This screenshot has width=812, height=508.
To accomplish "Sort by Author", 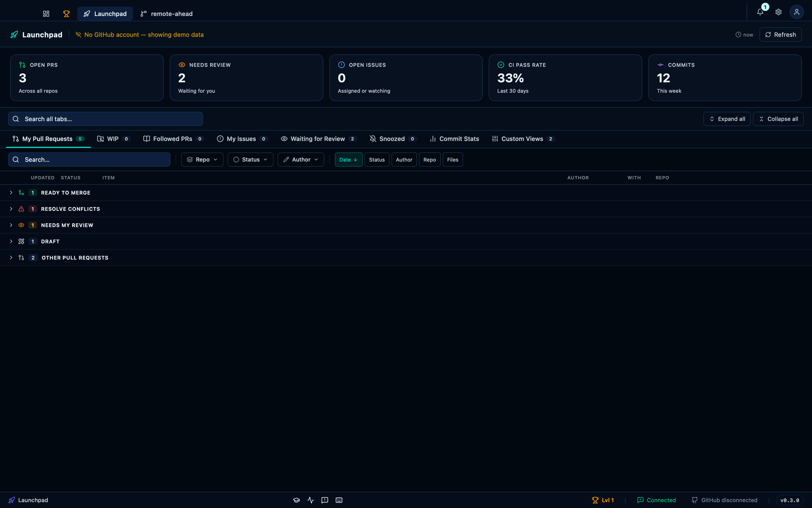I will pos(404,160).
